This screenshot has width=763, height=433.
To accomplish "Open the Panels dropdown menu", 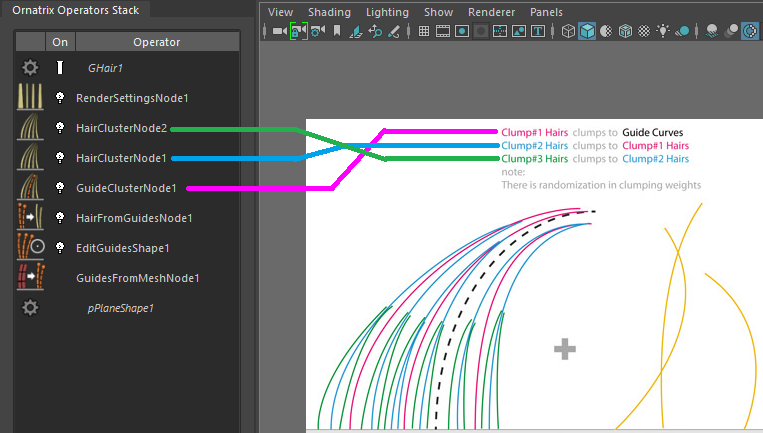I will tap(546, 12).
